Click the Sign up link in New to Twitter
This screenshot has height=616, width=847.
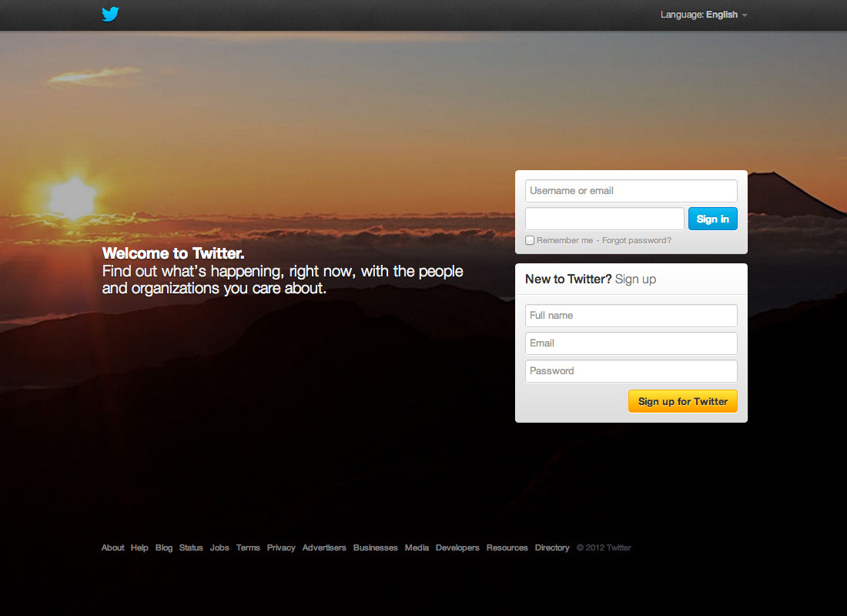pyautogui.click(x=637, y=279)
